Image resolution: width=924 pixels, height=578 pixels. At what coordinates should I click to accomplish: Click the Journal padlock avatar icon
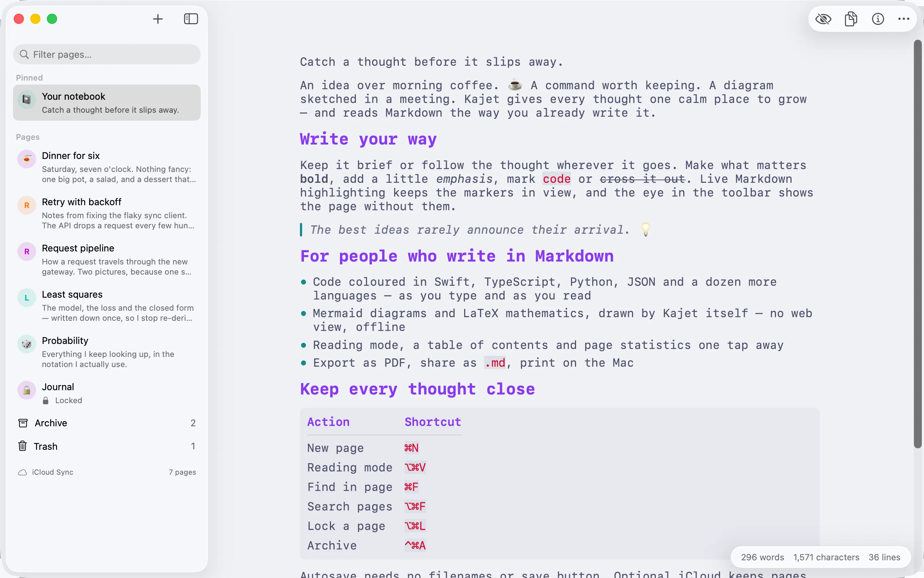coord(27,390)
